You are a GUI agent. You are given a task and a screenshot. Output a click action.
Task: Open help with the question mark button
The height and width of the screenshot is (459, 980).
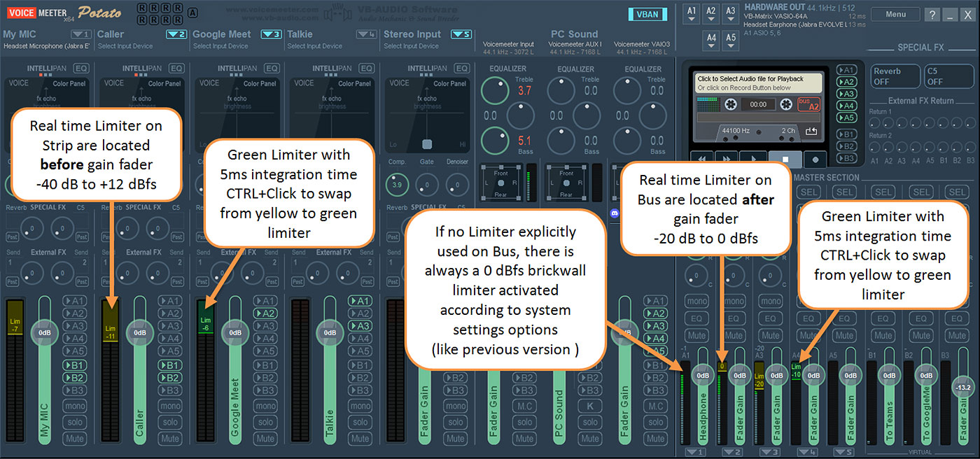tap(932, 15)
